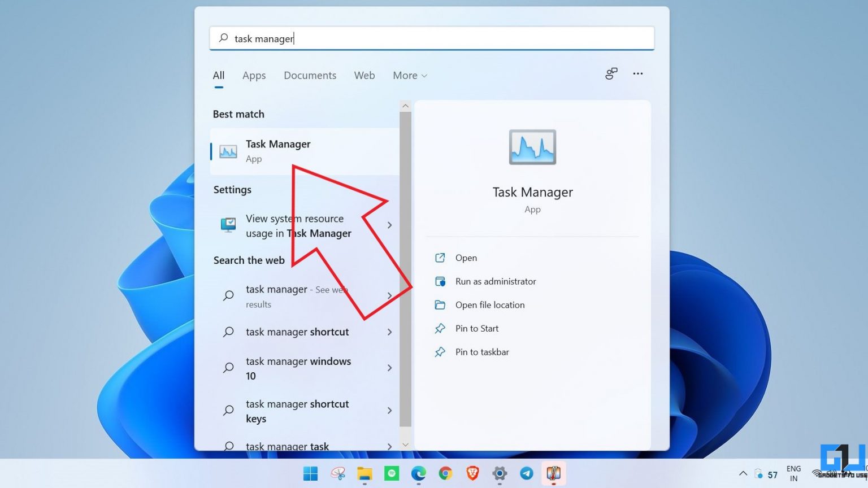
Task: Show hidden icons in system tray
Action: tap(743, 474)
